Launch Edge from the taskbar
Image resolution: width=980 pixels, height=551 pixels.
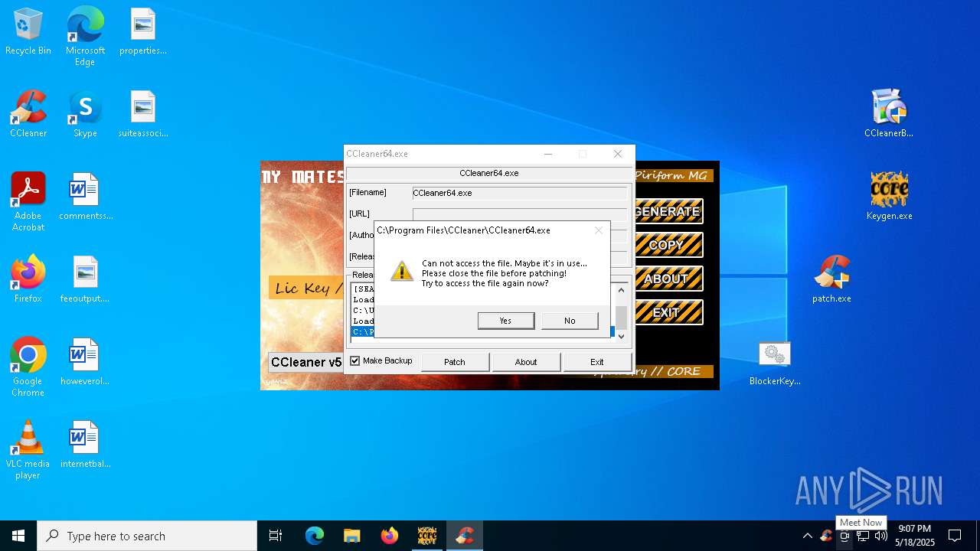coord(315,536)
